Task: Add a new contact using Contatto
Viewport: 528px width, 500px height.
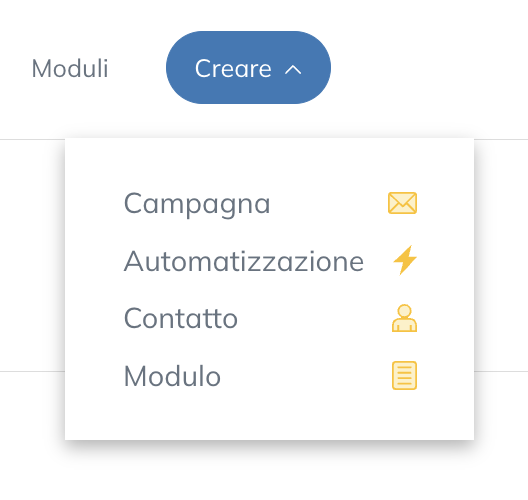Action: tap(181, 318)
